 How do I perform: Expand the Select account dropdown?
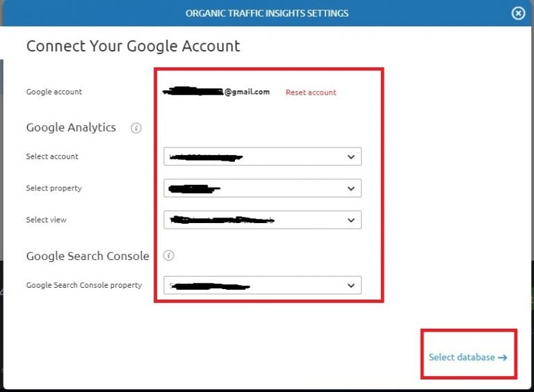pyautogui.click(x=262, y=156)
